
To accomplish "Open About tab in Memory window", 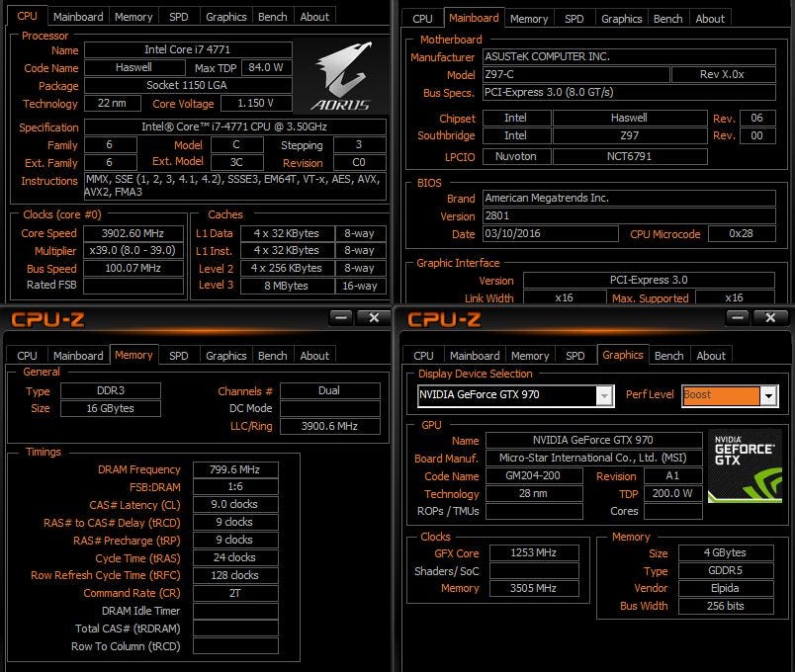I will (x=314, y=356).
